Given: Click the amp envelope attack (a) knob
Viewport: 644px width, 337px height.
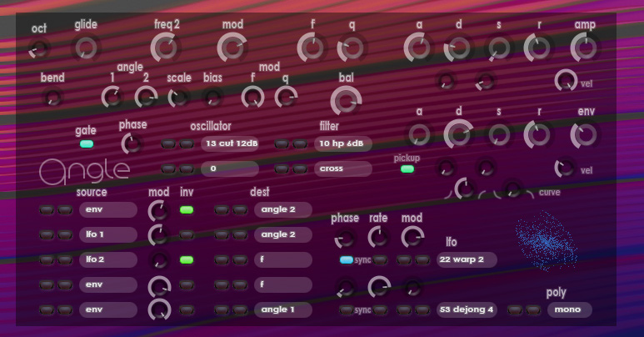Looking at the screenshot, I should (x=418, y=48).
